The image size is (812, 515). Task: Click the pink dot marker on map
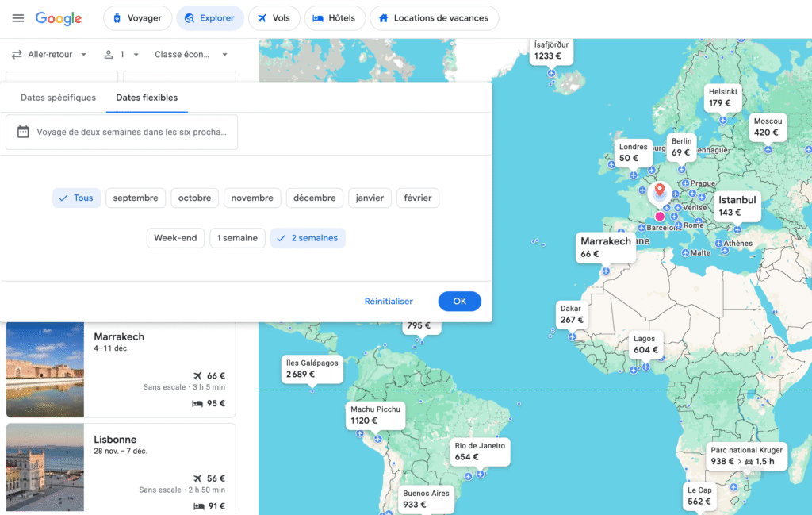coord(659,217)
